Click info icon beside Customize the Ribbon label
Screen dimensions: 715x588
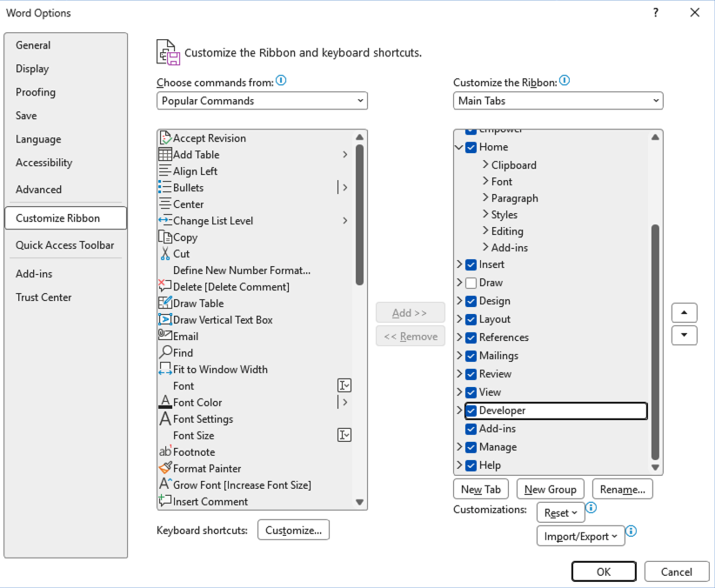[x=565, y=81]
